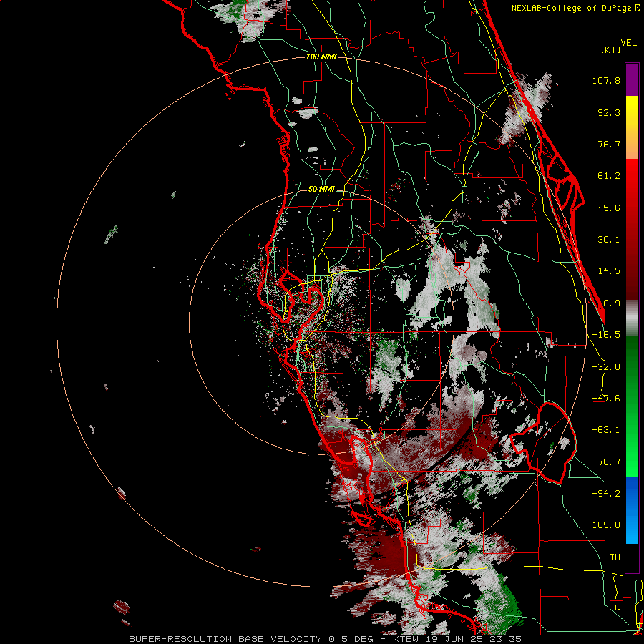The image size is (644, 644).
Task: Select the -32.0 scale value
Action: coord(606,367)
